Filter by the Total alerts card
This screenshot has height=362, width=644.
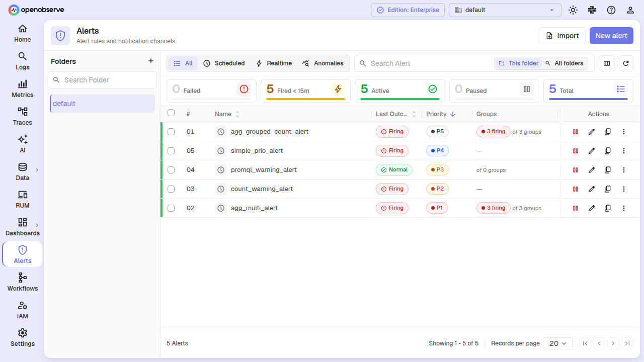point(588,90)
